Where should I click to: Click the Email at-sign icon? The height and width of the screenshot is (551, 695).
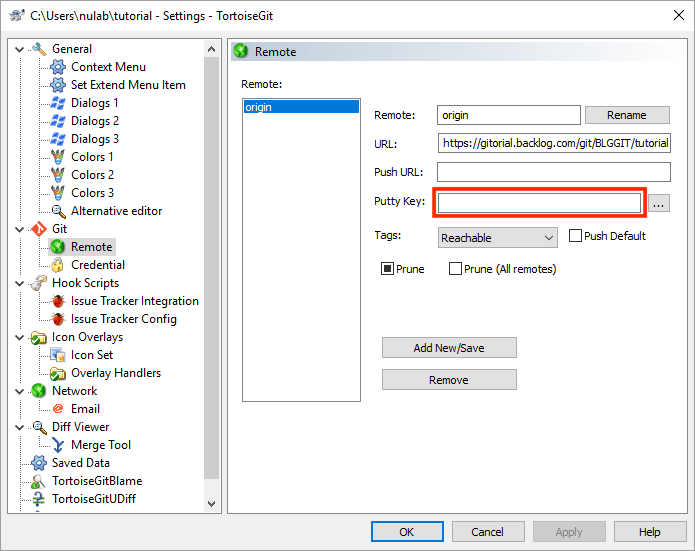[58, 409]
